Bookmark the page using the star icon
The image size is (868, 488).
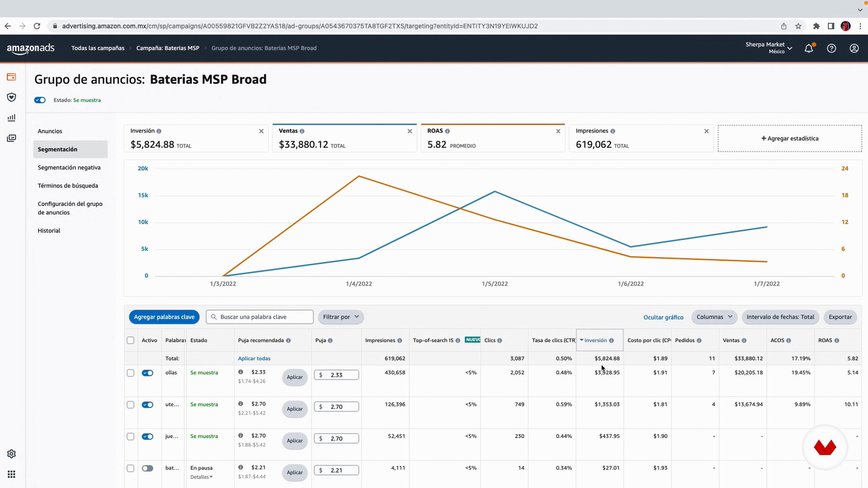[x=798, y=26]
